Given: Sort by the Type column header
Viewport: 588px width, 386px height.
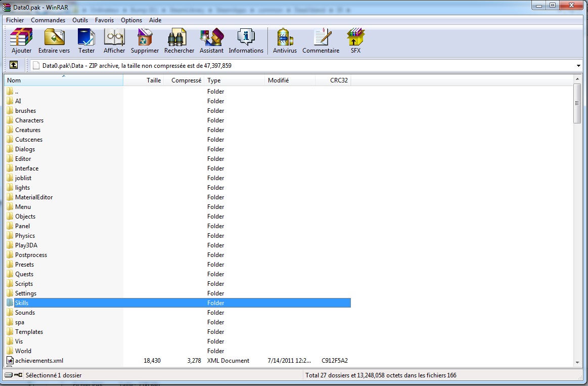Looking at the screenshot, I should point(235,80).
